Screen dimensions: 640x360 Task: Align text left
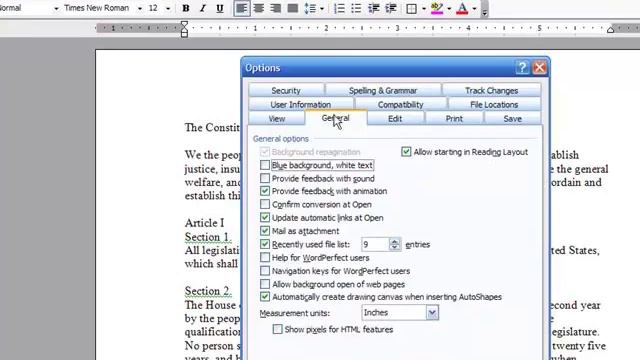coord(242,8)
